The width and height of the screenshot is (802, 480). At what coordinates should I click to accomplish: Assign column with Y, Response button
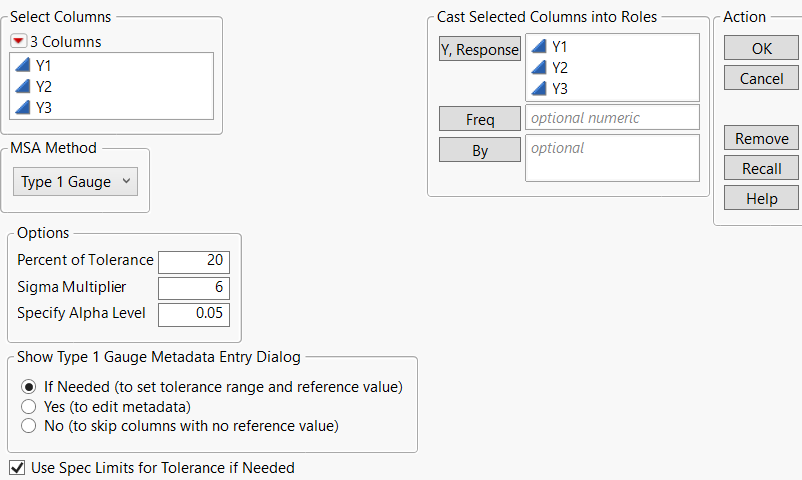[x=480, y=50]
